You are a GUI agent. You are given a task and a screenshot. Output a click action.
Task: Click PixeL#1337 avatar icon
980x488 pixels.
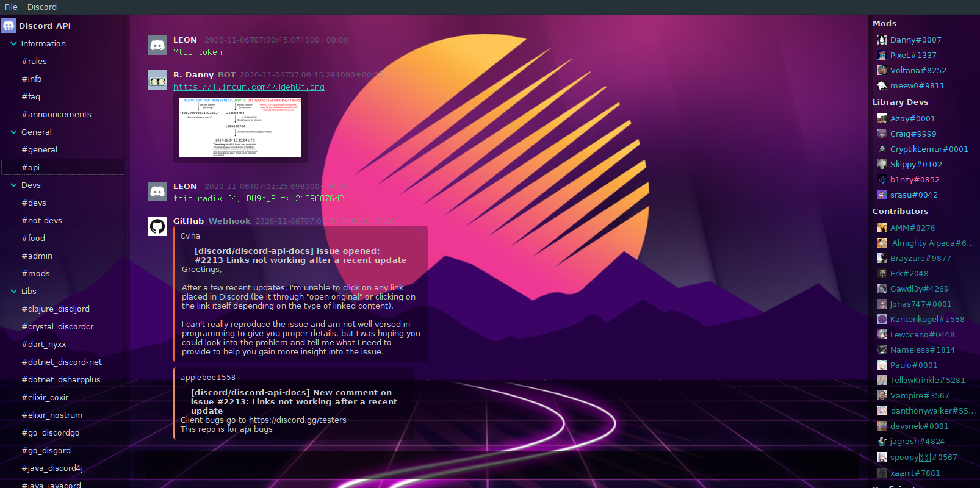(882, 55)
